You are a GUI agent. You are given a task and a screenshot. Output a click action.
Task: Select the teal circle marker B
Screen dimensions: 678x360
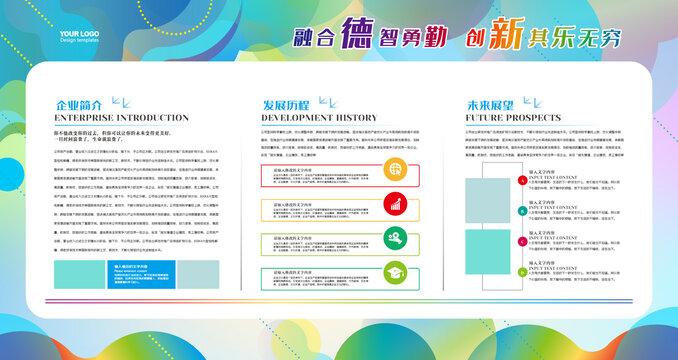click(522, 211)
